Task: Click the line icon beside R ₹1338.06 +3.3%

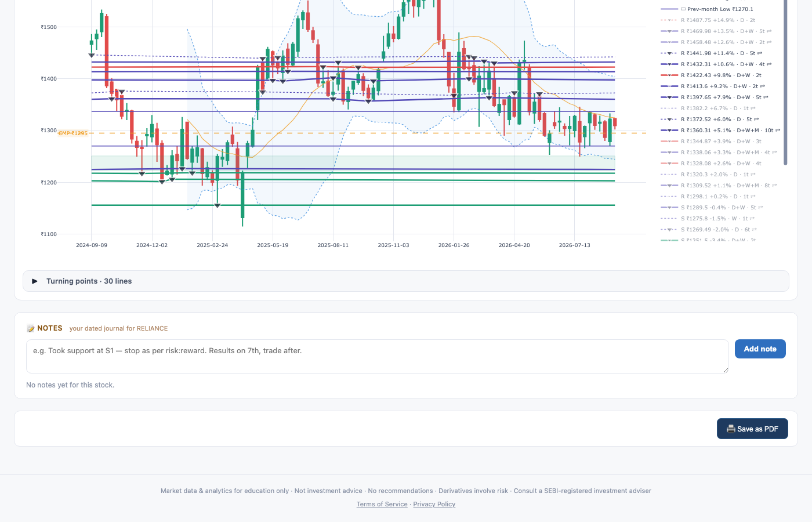Action: coord(669,153)
